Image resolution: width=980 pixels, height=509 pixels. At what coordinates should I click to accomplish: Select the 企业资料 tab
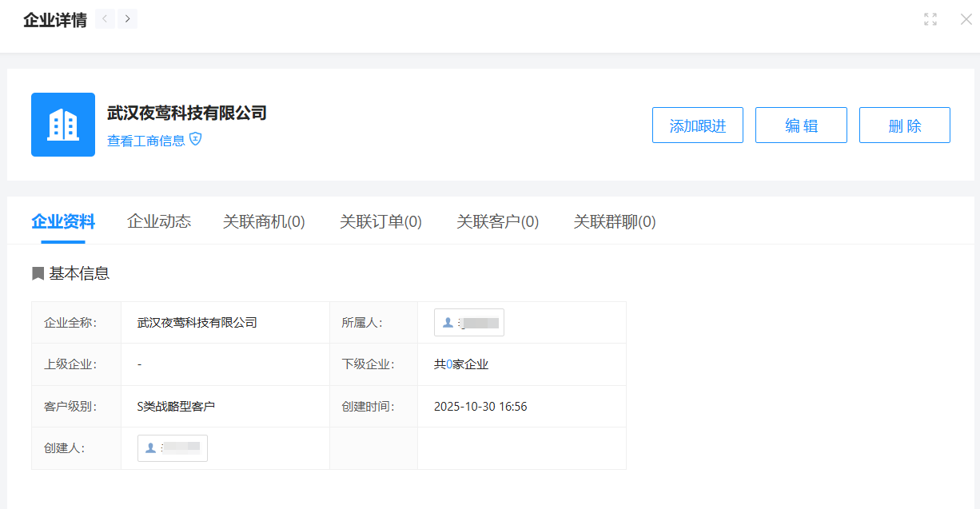tap(63, 221)
